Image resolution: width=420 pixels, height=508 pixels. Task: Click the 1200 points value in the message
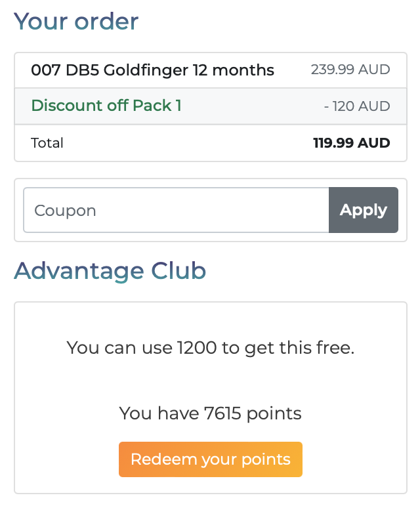click(197, 348)
